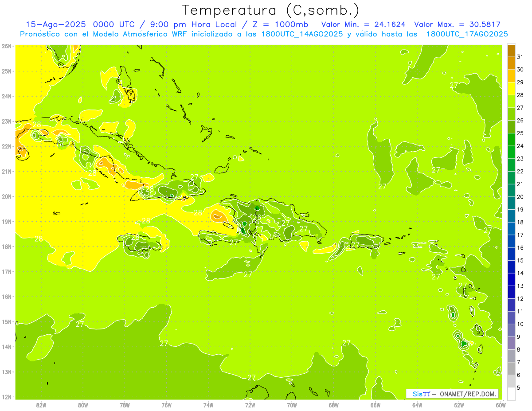The height and width of the screenshot is (411, 532).
Task: Click the color scale label "15"
Action: 520,260
